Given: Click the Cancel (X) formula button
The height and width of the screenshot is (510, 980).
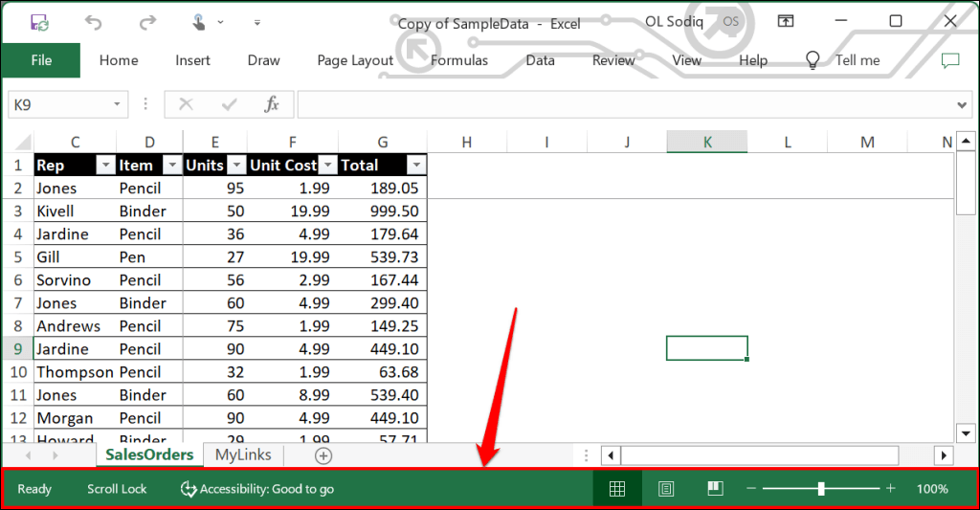Looking at the screenshot, I should pyautogui.click(x=187, y=104).
